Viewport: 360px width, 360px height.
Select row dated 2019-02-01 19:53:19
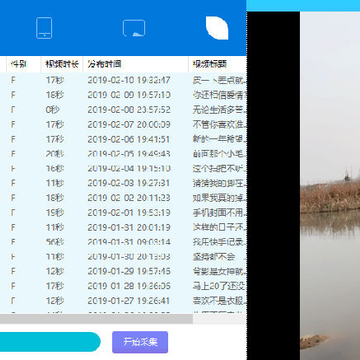(123, 212)
